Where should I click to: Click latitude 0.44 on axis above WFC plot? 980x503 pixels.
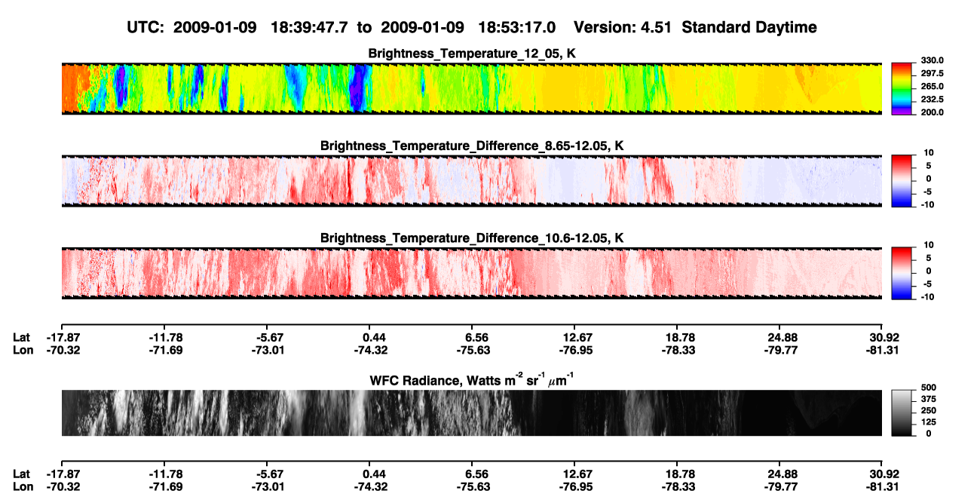pos(374,337)
